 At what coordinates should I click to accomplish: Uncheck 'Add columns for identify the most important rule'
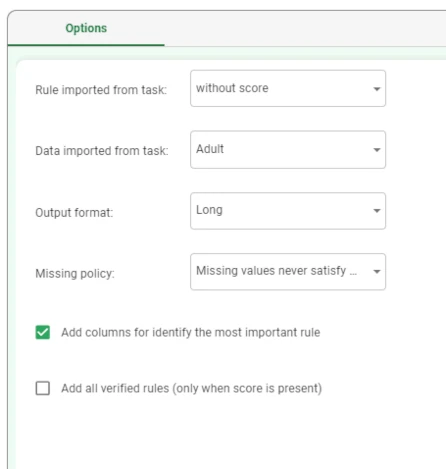(43, 332)
